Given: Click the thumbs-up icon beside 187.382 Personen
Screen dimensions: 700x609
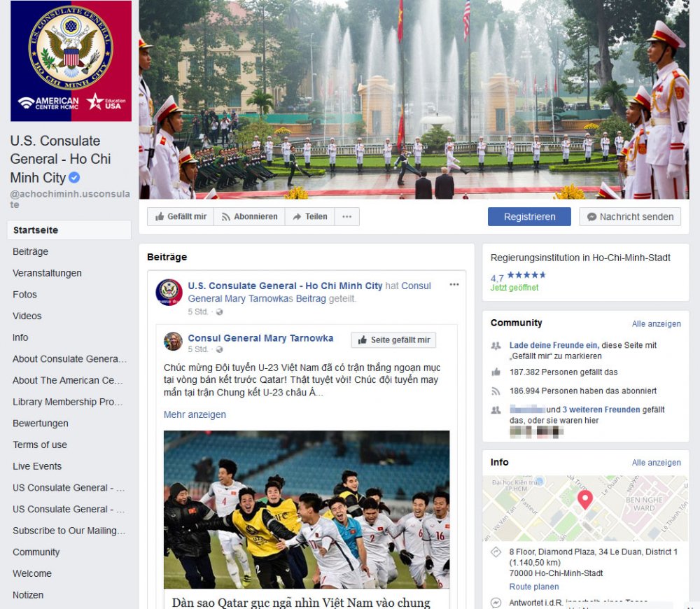Looking at the screenshot, I should 496,372.
